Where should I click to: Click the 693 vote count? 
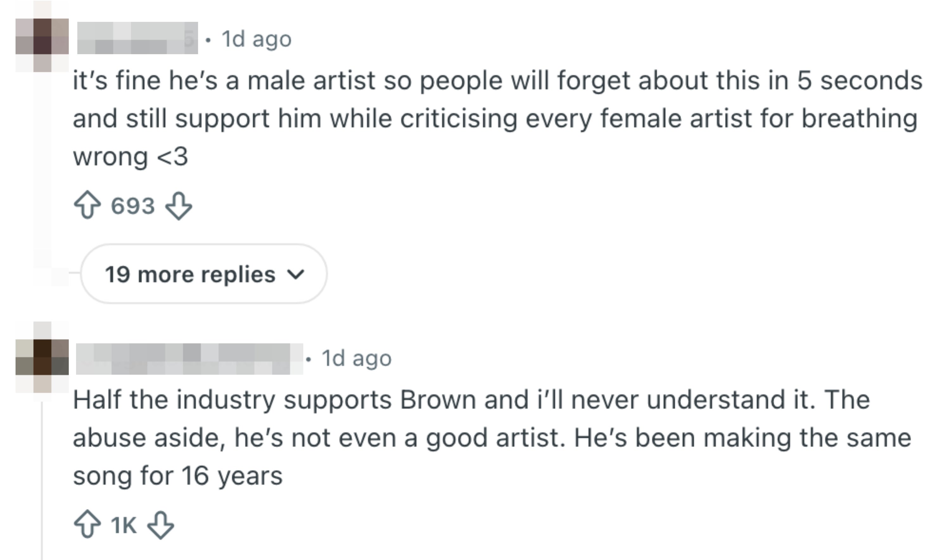[133, 206]
